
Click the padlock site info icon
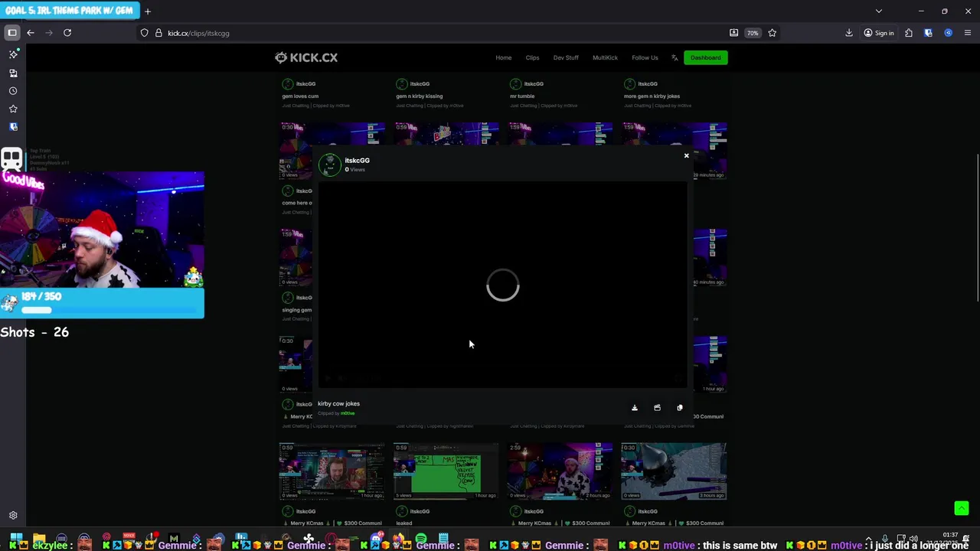pos(158,33)
